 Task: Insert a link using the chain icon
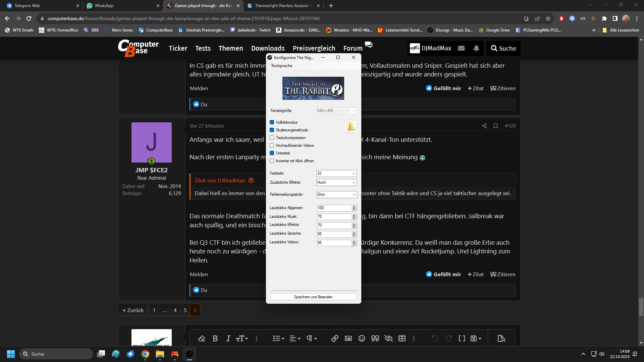334,339
